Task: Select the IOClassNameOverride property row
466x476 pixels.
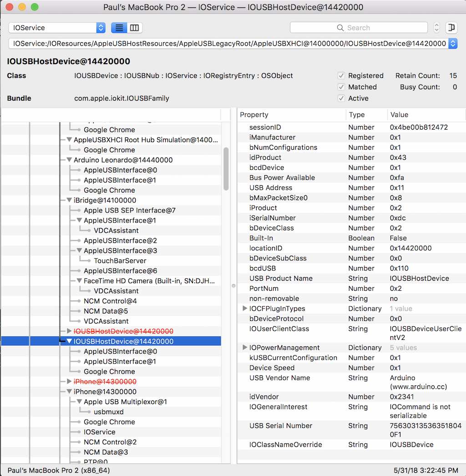Action: pyautogui.click(x=351, y=445)
